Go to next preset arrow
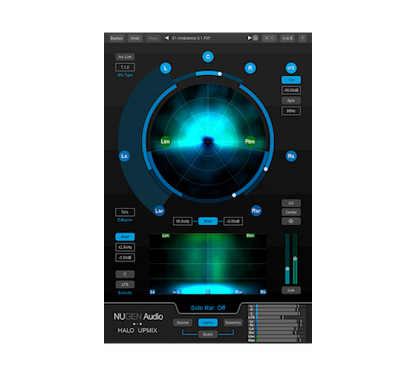 [x=249, y=38]
